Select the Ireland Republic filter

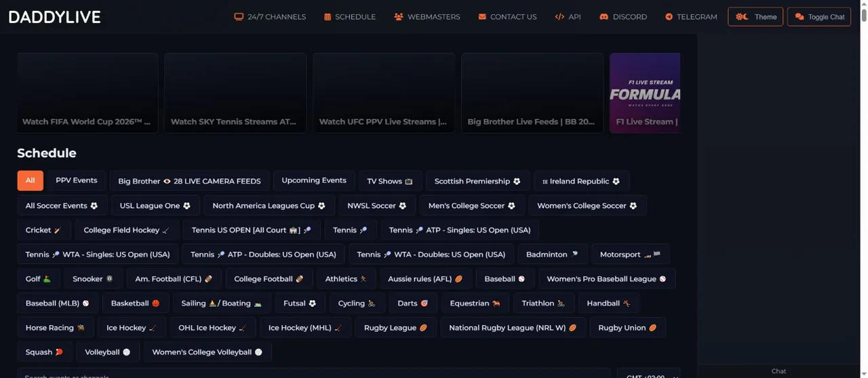582,181
